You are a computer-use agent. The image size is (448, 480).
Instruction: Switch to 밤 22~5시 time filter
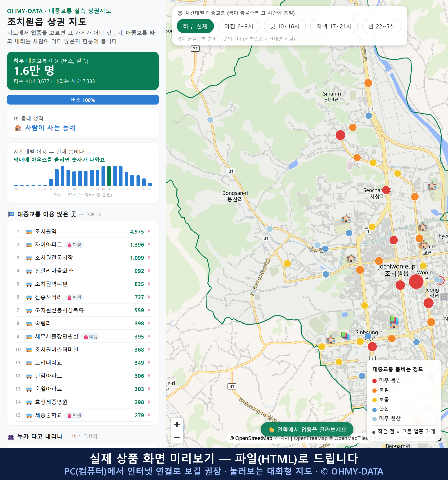point(381,26)
